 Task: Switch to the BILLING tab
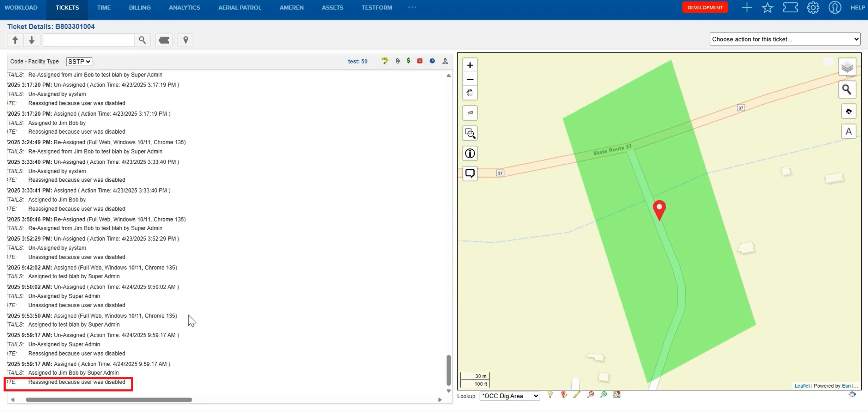point(140,7)
